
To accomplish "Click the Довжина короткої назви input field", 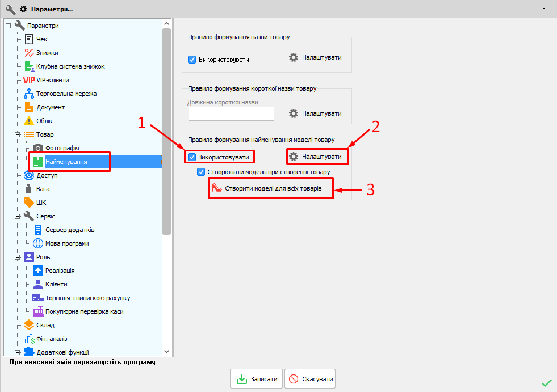I will tap(231, 113).
